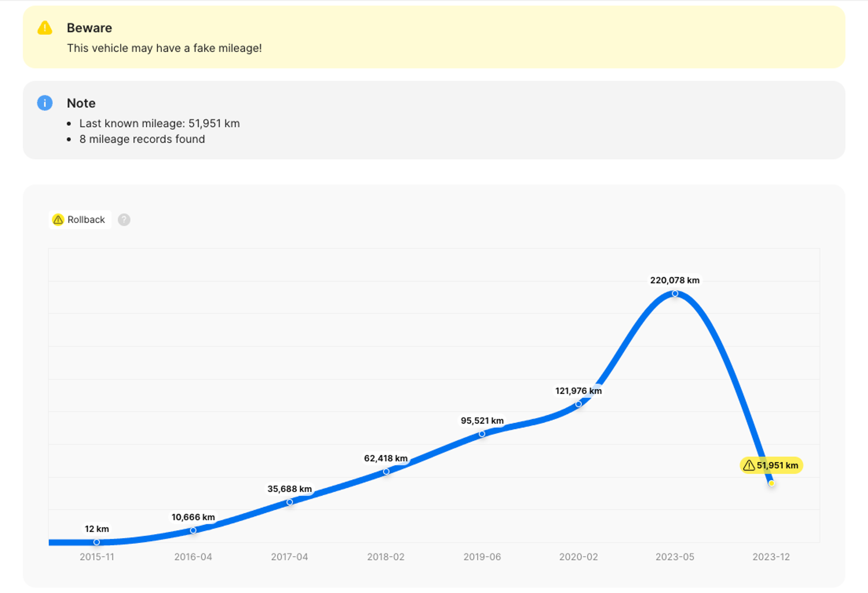Select the 121,976 km data point
The width and height of the screenshot is (868, 593).
[578, 404]
